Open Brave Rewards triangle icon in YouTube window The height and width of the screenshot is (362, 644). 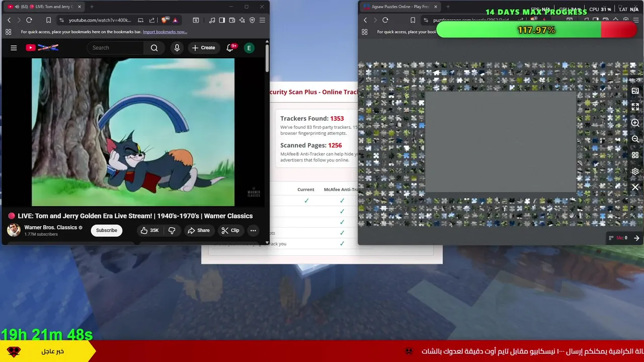[175, 20]
